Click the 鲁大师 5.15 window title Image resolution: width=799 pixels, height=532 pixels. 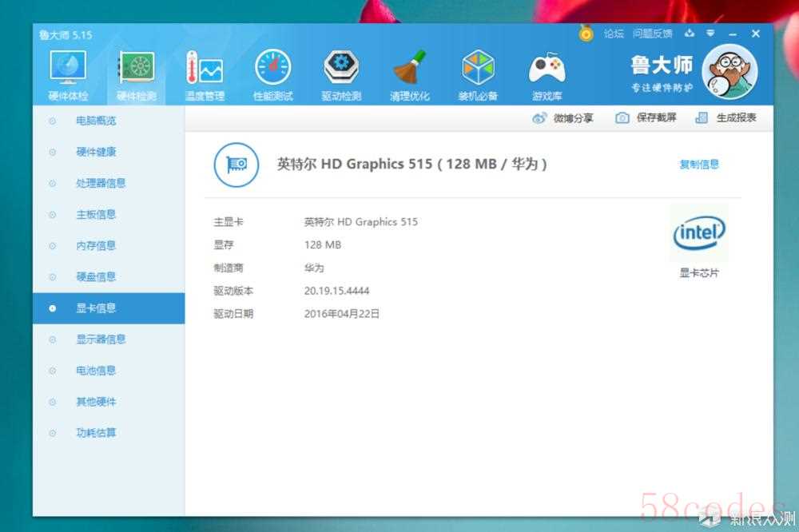66,35
